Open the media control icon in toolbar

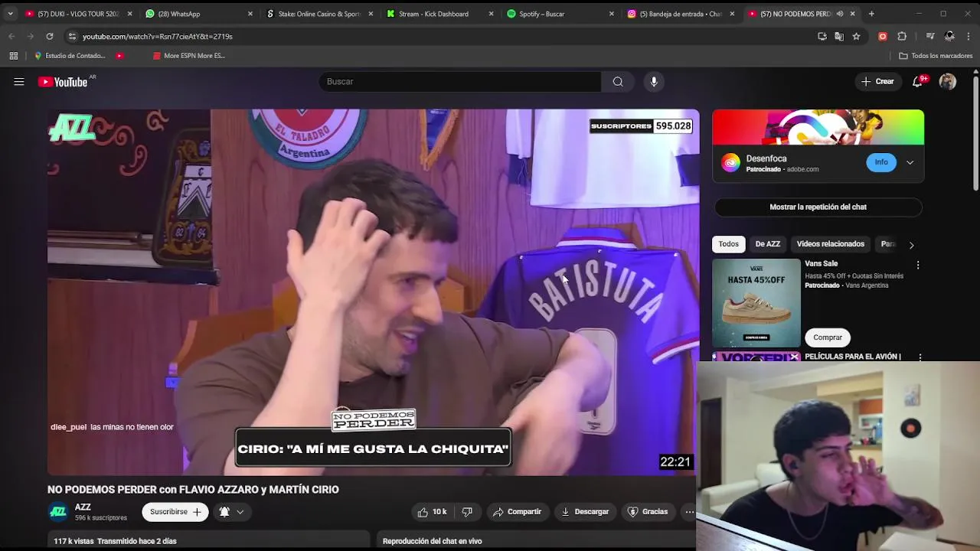tap(929, 36)
